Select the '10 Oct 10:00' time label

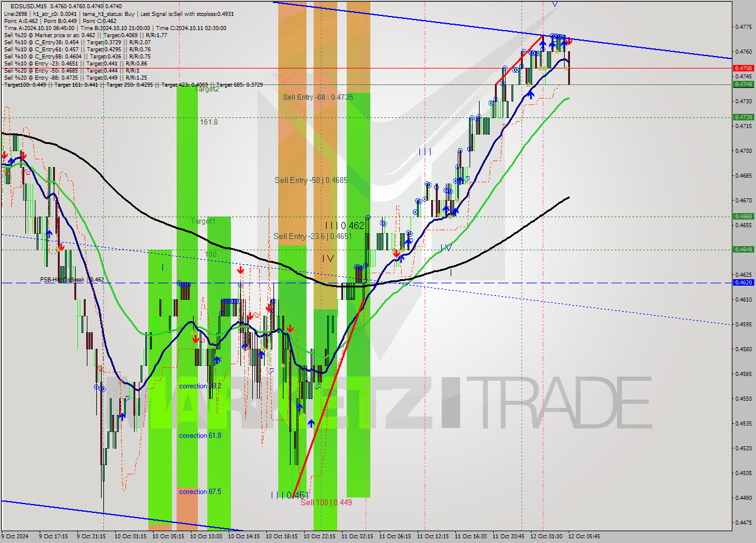coord(206,537)
